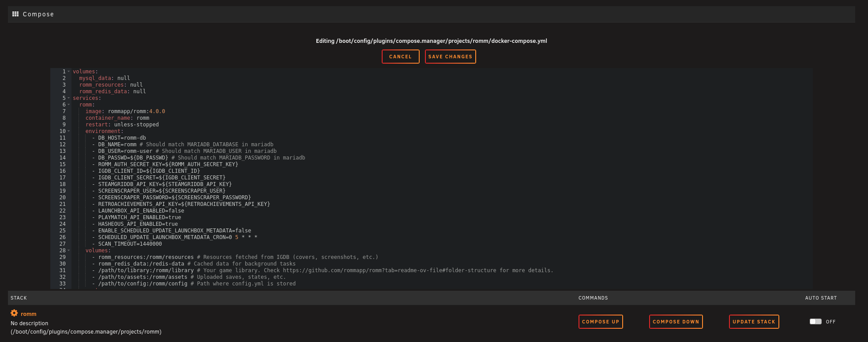Viewport: 868px width, 342px height.
Task: Place cursor on the SCAN_TIMEOUT=1440000 line
Action: point(130,244)
